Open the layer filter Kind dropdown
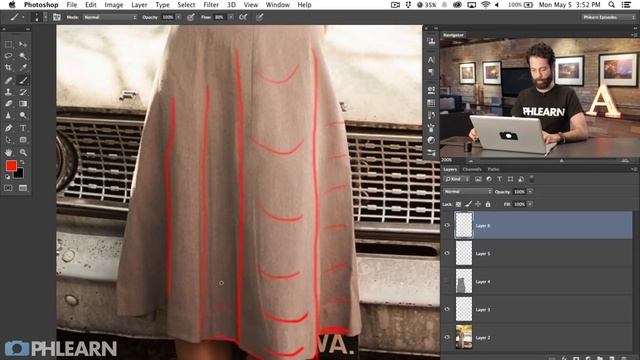Image resolution: width=640 pixels, height=360 pixels. coord(457,179)
